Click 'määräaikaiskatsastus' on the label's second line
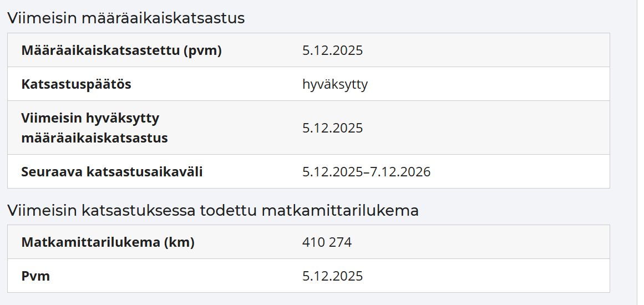Image resolution: width=644 pixels, height=305 pixels. point(94,138)
